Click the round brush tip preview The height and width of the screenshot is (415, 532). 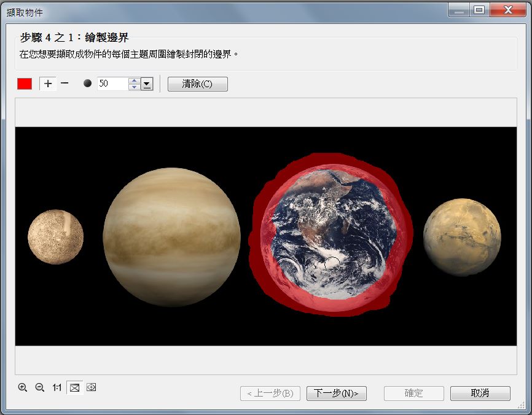pyautogui.click(x=88, y=83)
